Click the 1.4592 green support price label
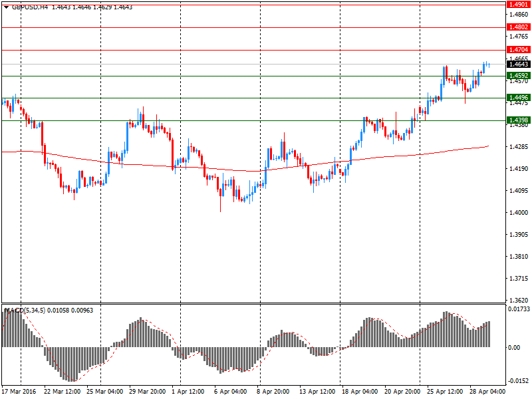Image resolution: width=532 pixels, height=399 pixels. coord(519,76)
